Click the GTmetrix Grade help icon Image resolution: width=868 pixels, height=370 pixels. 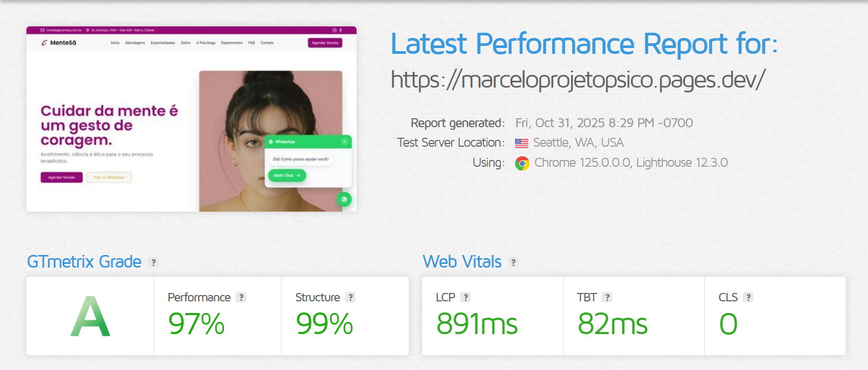[153, 262]
